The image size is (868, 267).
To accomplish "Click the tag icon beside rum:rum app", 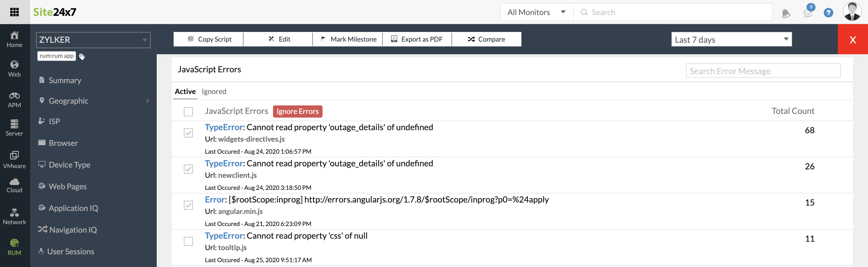I will point(82,57).
